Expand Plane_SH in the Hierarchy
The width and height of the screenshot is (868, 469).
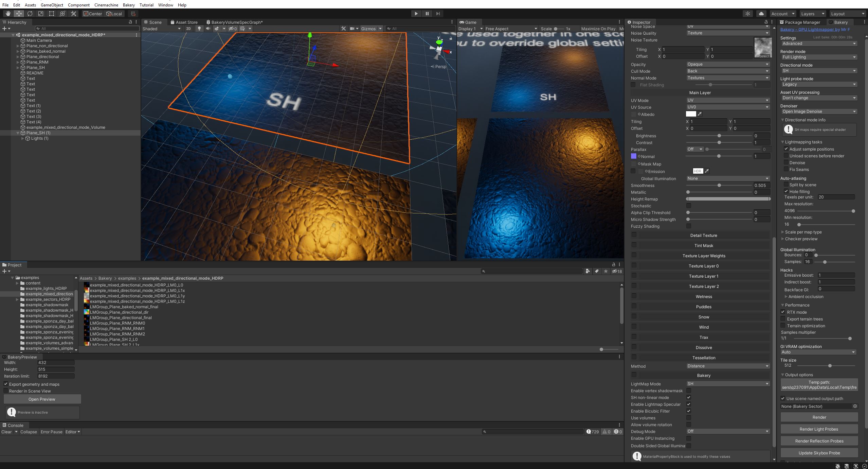17,67
